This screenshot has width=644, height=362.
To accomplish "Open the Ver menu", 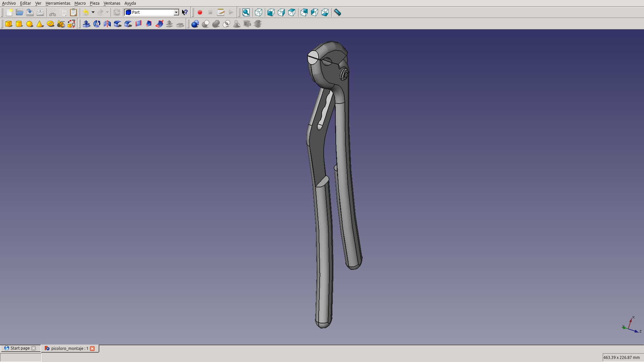I will [x=38, y=3].
